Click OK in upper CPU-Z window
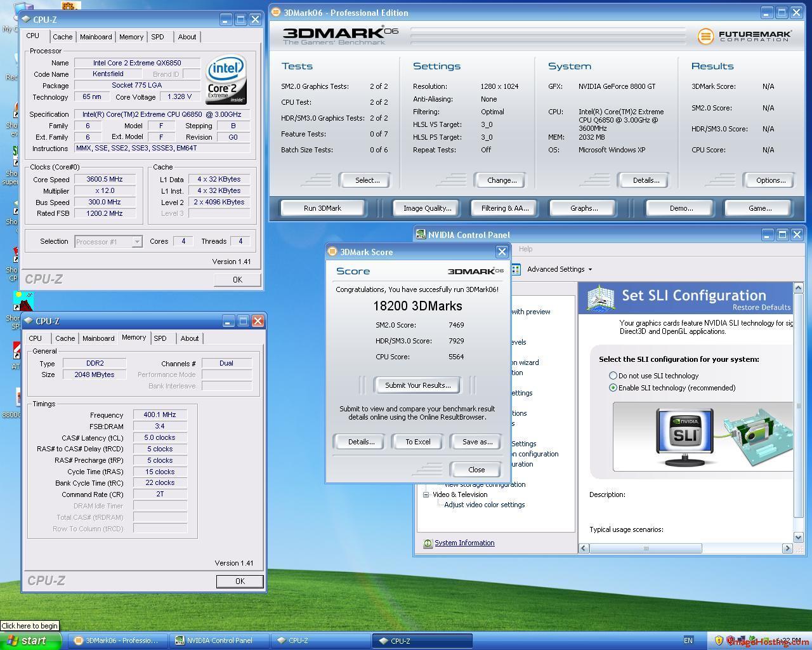The height and width of the screenshot is (650, 812). pyautogui.click(x=237, y=280)
